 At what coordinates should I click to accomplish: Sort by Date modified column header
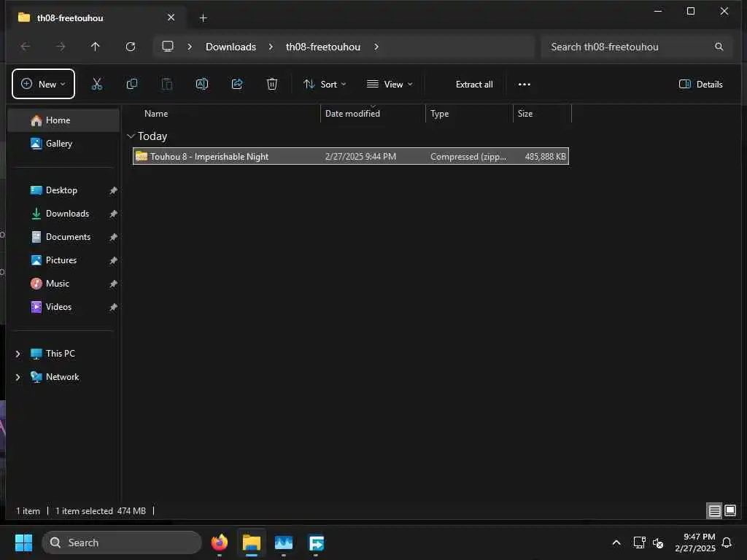(x=373, y=113)
